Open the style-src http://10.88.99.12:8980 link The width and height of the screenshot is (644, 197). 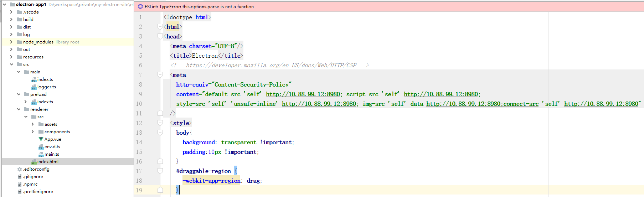(319, 104)
